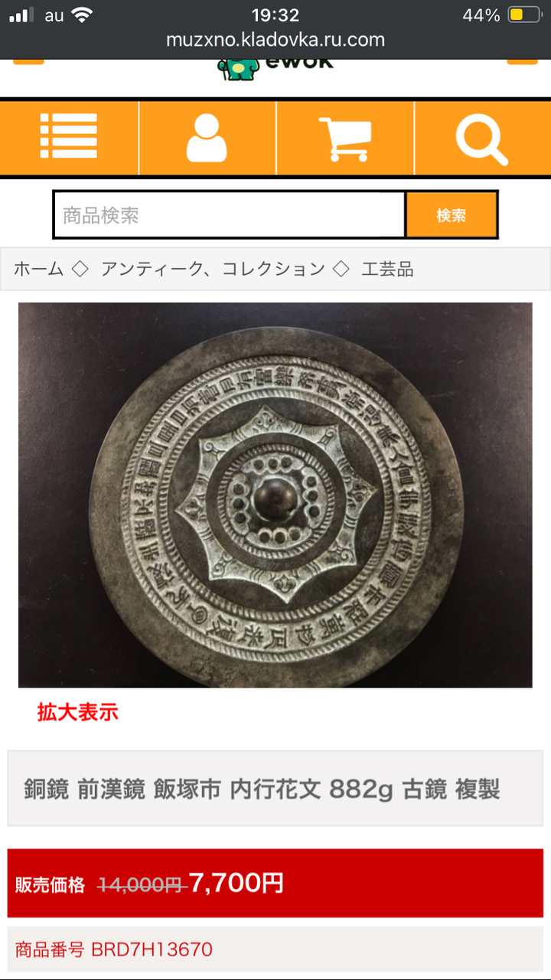The width and height of the screenshot is (551, 980).
Task: Go to ホーム breadcrumb link
Action: click(x=38, y=269)
